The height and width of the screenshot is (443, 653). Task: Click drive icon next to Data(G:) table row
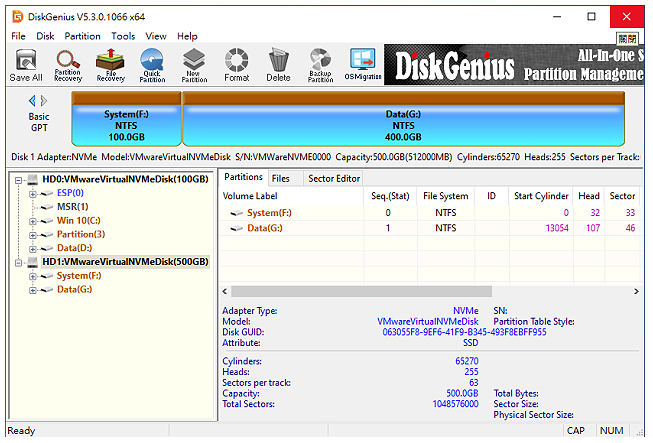click(x=237, y=228)
